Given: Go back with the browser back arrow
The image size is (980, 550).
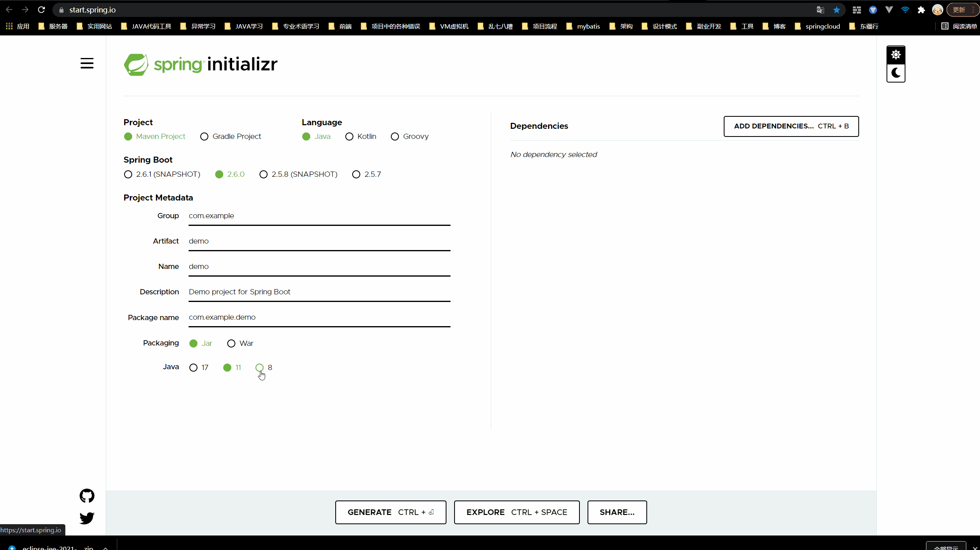Looking at the screenshot, I should [x=9, y=10].
